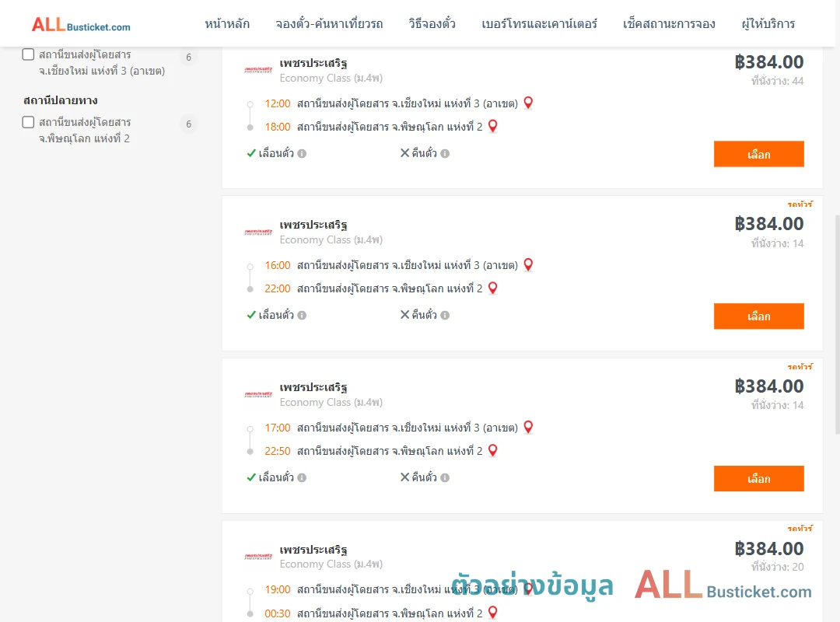The image size is (840, 622).
Task: Open map pin for 17:00 departure station
Action: pos(528,427)
